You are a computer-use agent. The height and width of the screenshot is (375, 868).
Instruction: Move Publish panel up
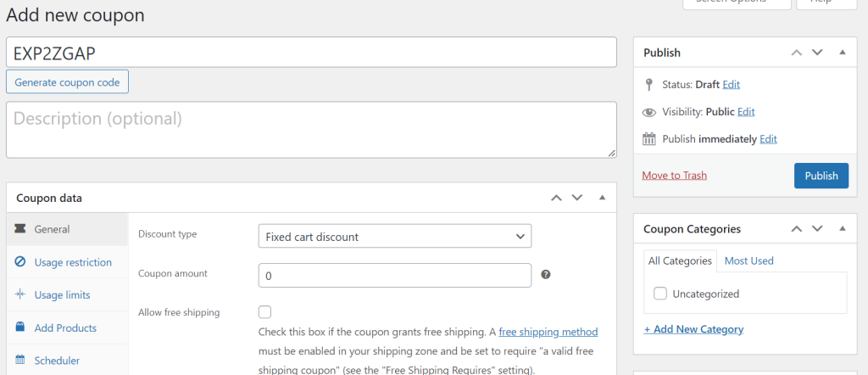tap(797, 53)
